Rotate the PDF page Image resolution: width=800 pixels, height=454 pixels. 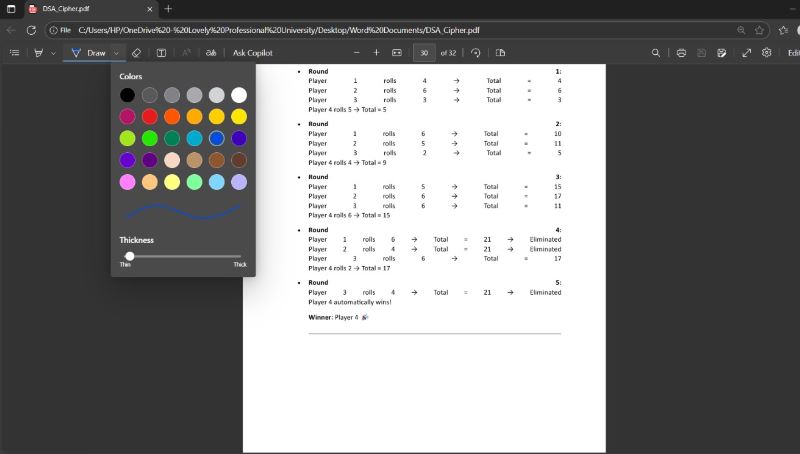(476, 53)
